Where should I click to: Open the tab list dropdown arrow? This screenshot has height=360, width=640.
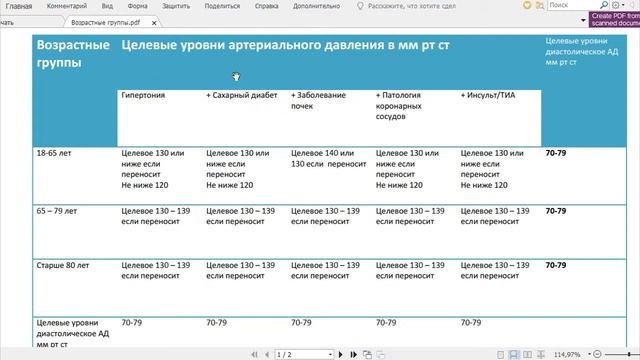pos(583,20)
